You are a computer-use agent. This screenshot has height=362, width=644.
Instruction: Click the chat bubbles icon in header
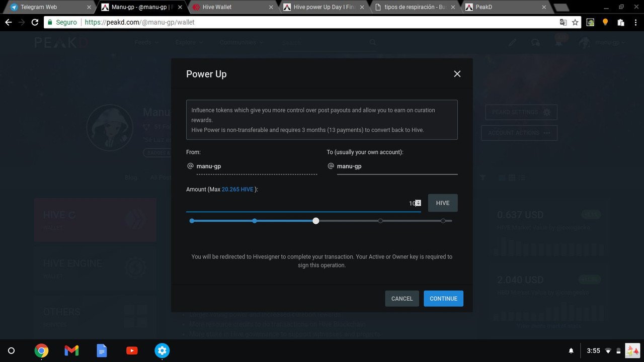(536, 43)
